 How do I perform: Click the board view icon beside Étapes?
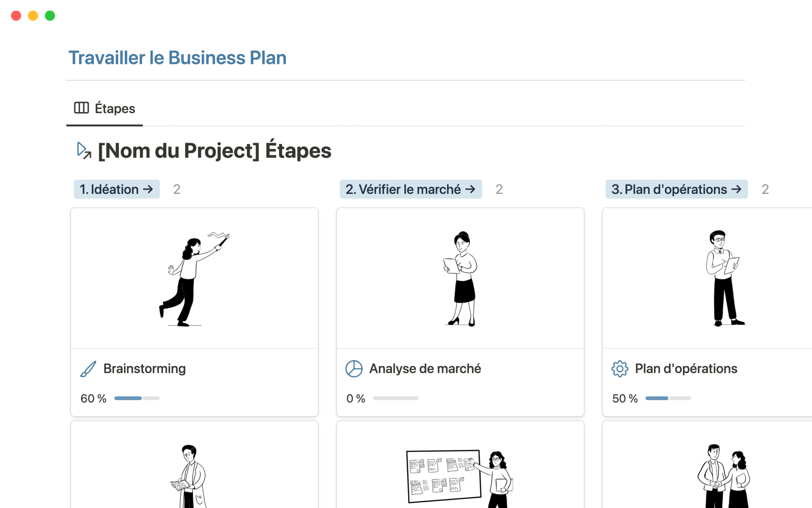(82, 108)
